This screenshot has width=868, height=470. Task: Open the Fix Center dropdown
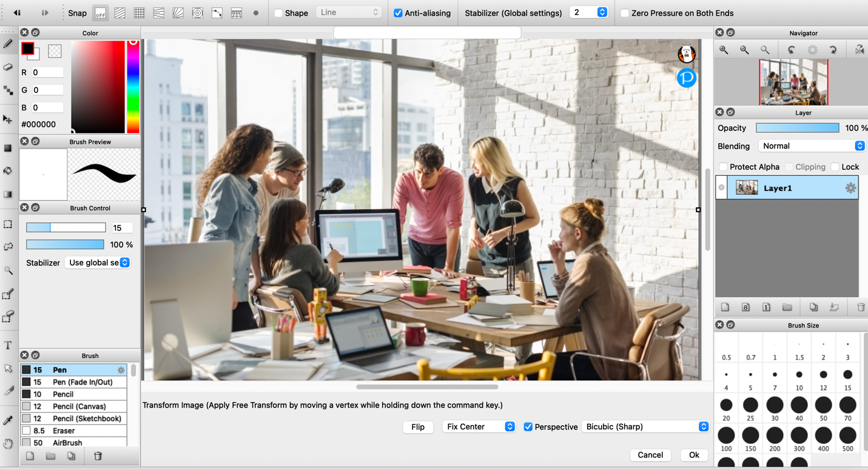479,427
